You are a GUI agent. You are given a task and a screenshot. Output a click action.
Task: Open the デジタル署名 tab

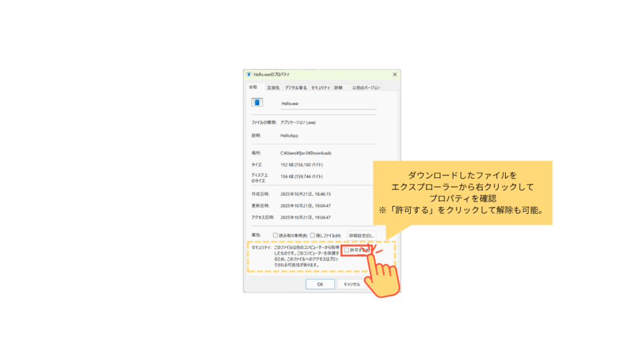(296, 87)
